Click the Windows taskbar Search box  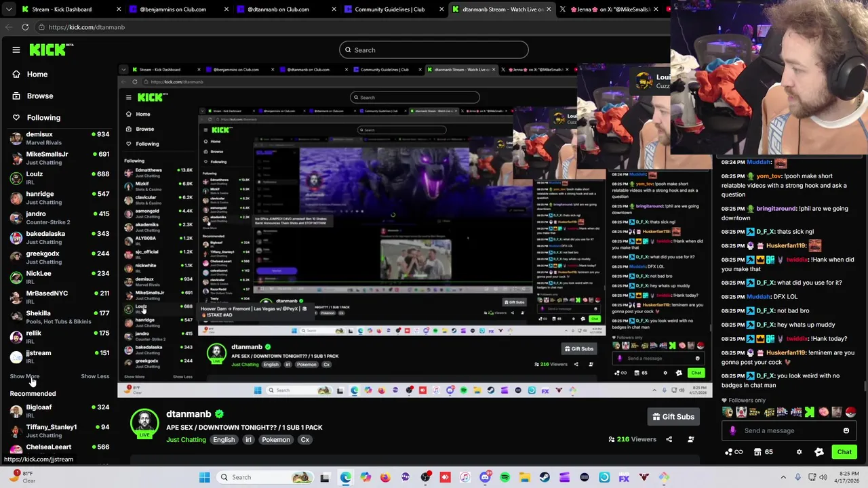pos(264,477)
